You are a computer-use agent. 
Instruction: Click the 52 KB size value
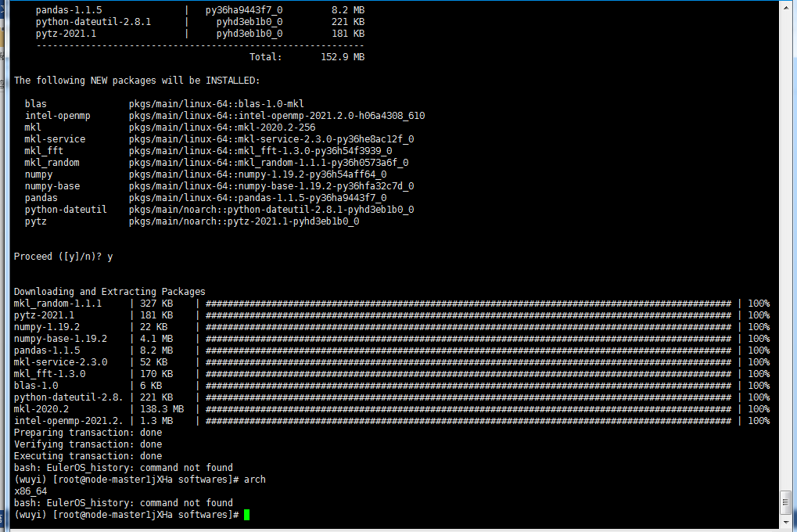pyautogui.click(x=153, y=361)
